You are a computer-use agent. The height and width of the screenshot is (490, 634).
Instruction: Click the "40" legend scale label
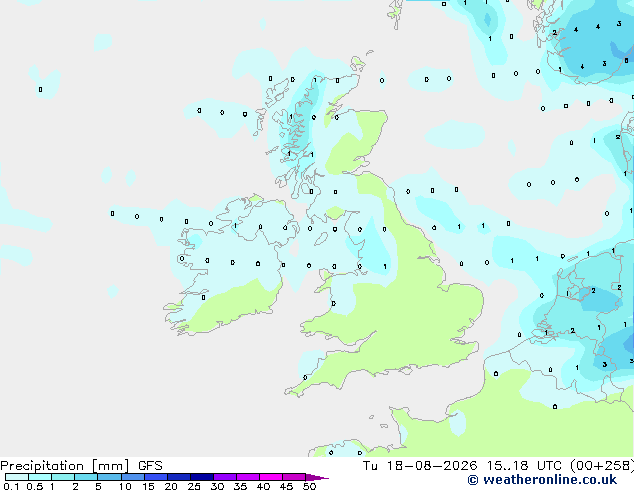click(x=263, y=486)
